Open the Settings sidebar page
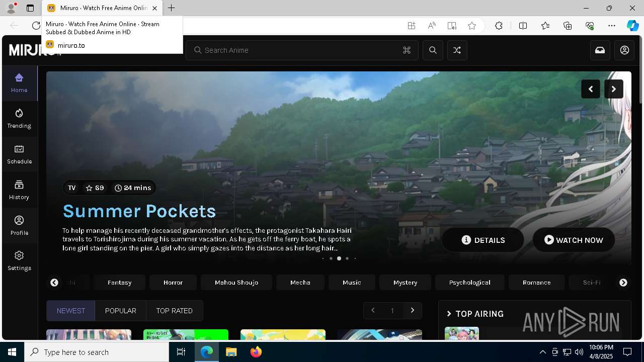 [x=19, y=261]
